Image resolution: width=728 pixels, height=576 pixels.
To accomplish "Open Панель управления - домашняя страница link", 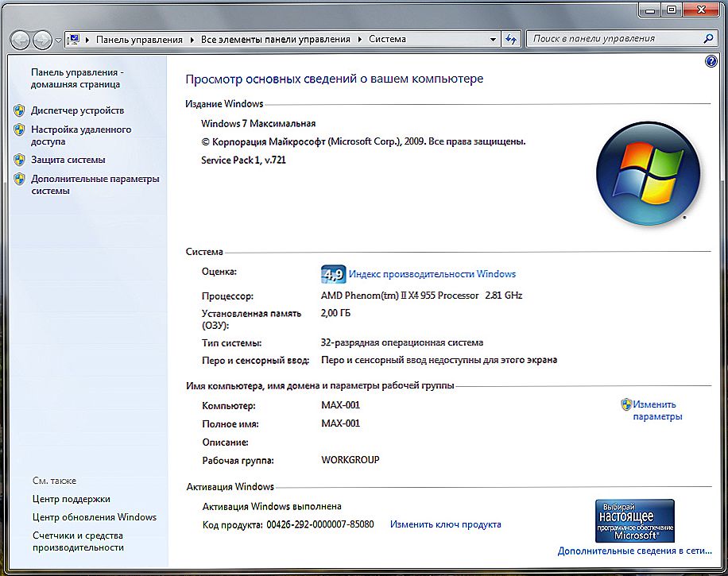I will (x=77, y=78).
